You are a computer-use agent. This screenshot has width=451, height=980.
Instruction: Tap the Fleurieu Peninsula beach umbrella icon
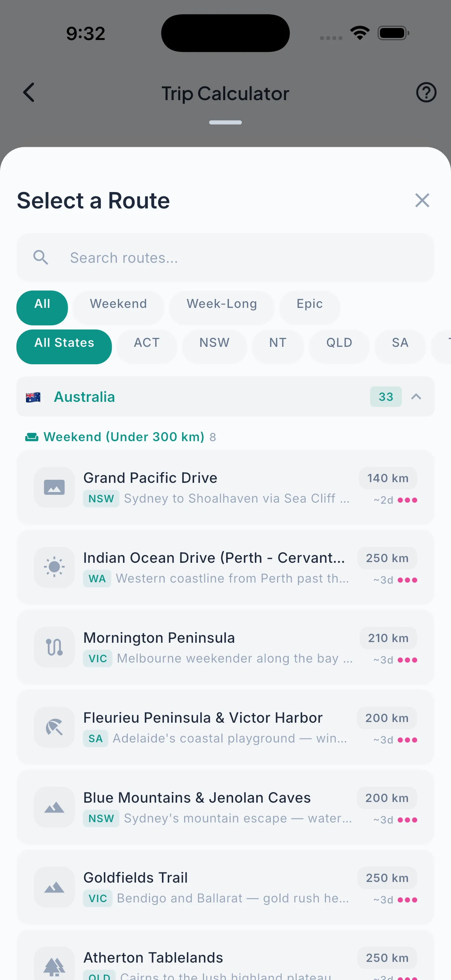tap(54, 727)
